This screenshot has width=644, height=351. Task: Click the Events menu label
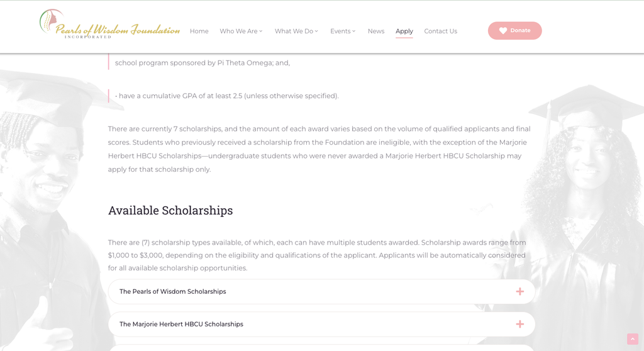(x=340, y=31)
